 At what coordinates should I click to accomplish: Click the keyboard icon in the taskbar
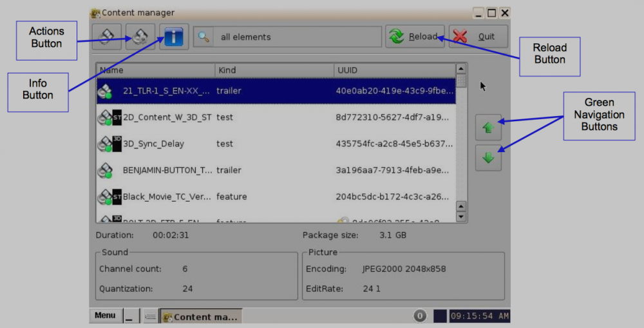[x=150, y=316]
